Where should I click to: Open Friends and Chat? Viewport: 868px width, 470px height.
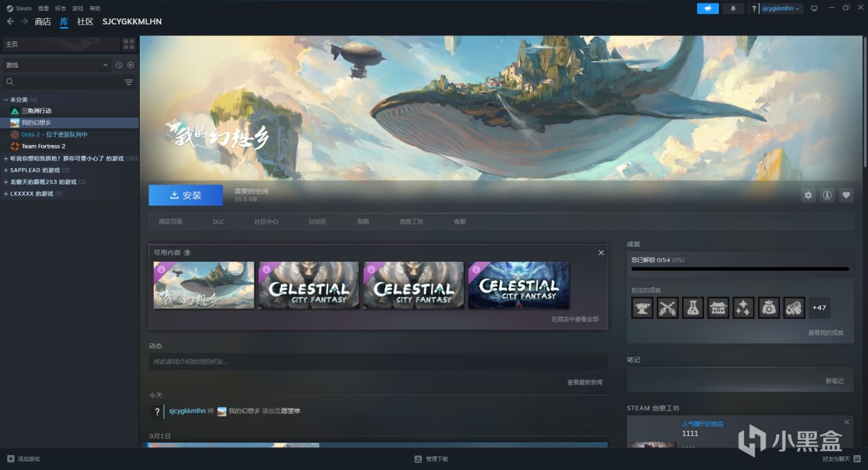(842, 459)
